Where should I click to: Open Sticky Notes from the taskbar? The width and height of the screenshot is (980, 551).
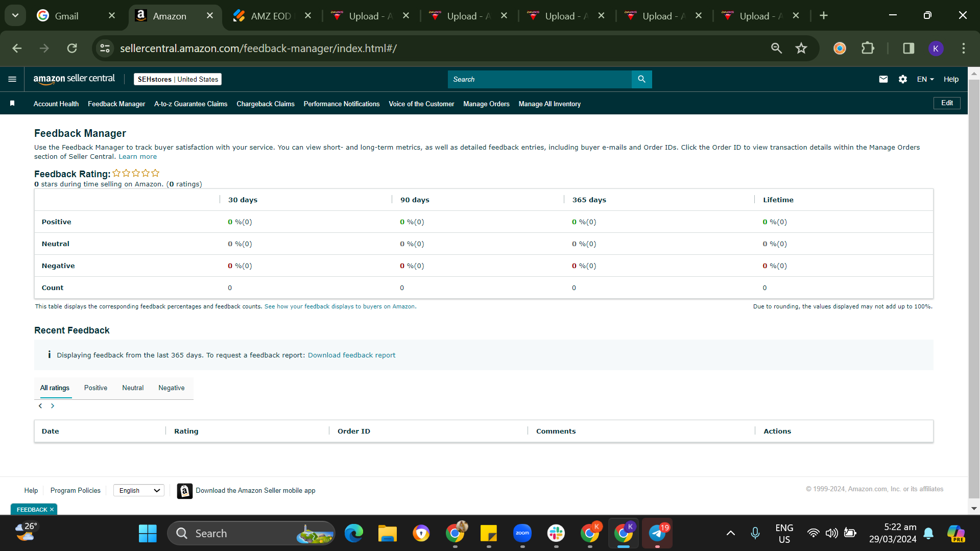(x=488, y=533)
